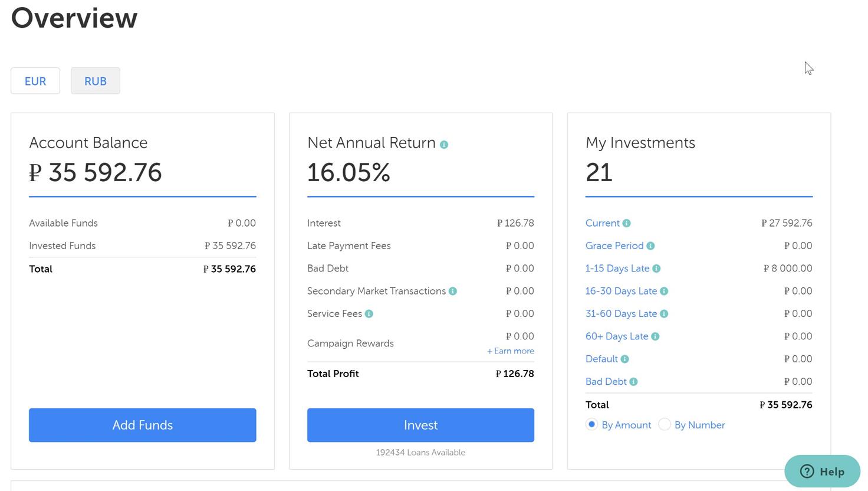Switch to the RUB currency tab
Image resolution: width=868 pixels, height=491 pixels.
(x=96, y=81)
